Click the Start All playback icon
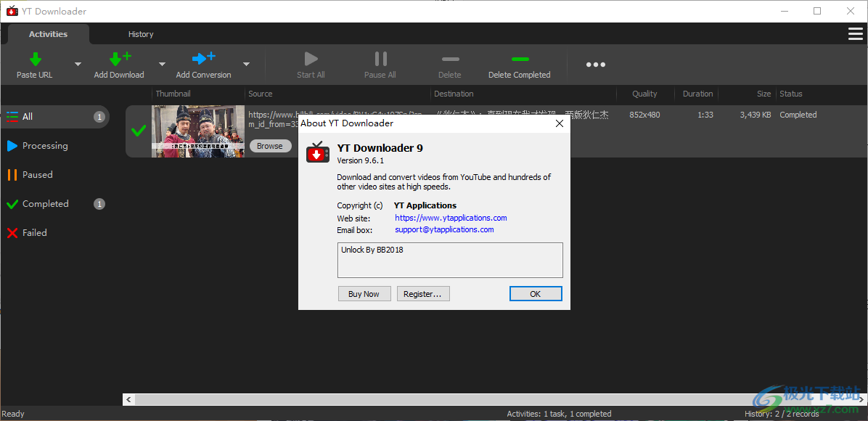 tap(310, 59)
